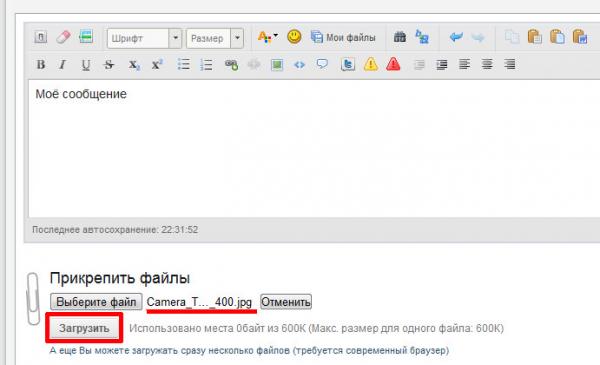Toggle bold formatting
600x365 pixels.
pos(41,65)
